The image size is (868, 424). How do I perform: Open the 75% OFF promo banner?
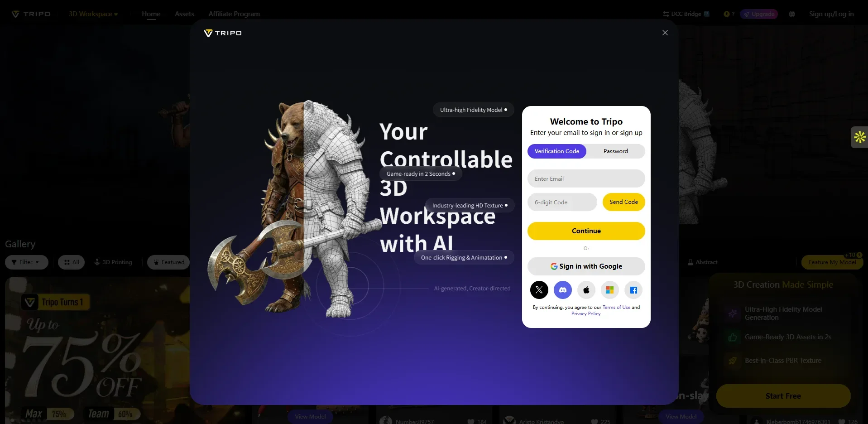[97, 351]
